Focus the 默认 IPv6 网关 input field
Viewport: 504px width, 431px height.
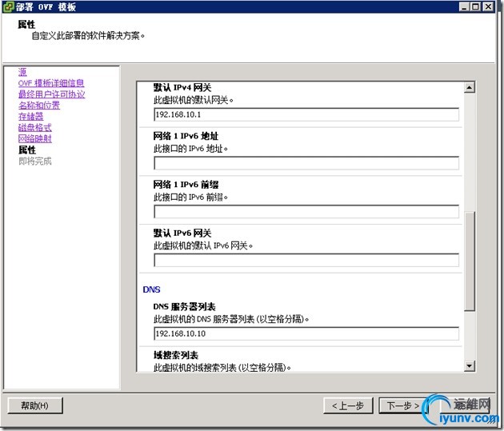(306, 260)
